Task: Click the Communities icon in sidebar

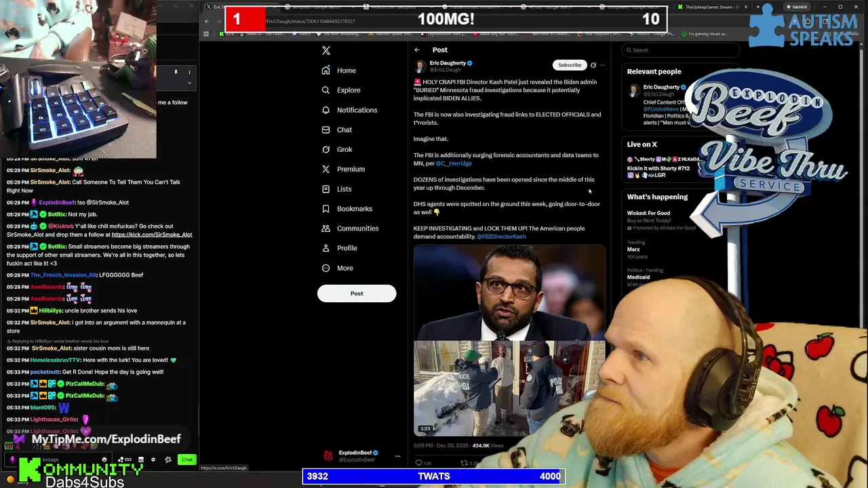Action: 326,228
